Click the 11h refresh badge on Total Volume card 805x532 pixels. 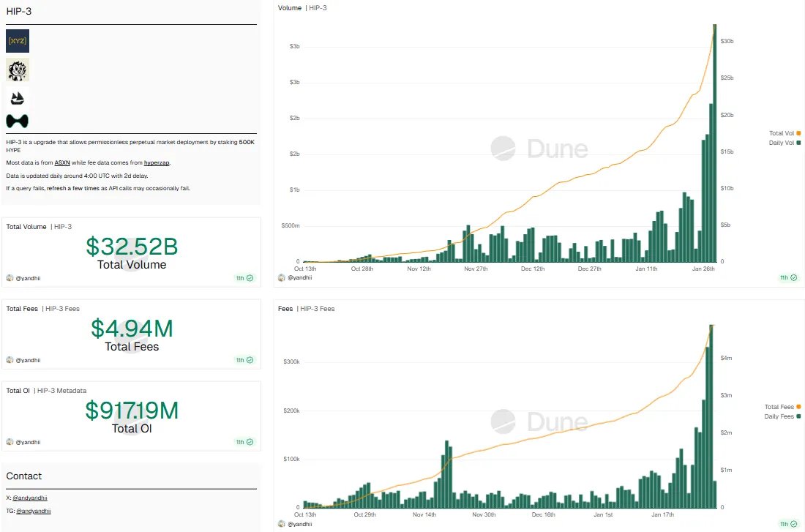[244, 278]
